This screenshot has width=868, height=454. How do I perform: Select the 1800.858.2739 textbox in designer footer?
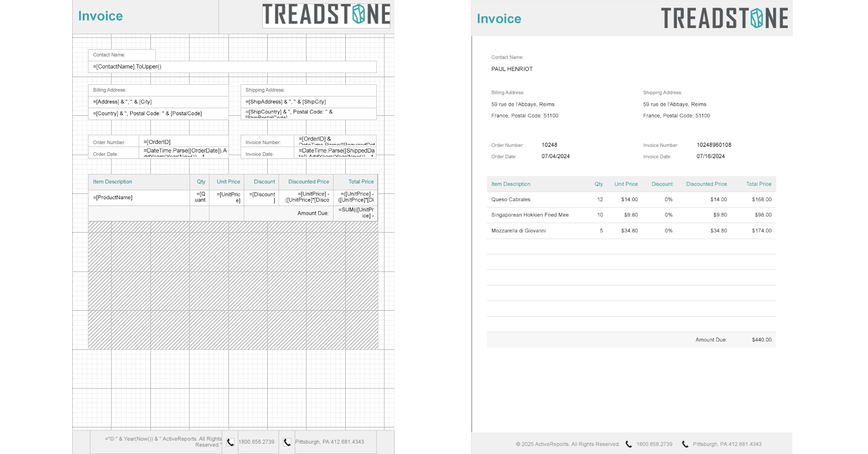click(258, 442)
